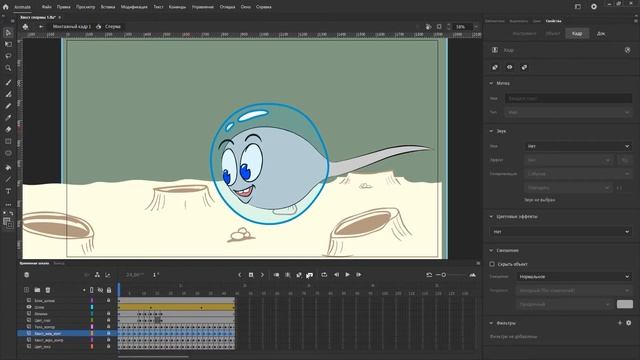Toggle lock on the third timeline layer
640x360 pixels.
109,313
